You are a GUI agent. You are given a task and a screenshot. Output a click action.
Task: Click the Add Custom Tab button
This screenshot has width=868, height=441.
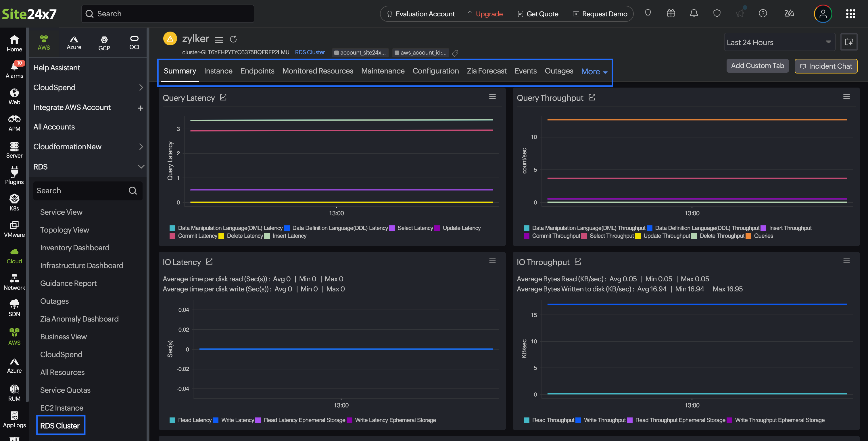(x=757, y=66)
